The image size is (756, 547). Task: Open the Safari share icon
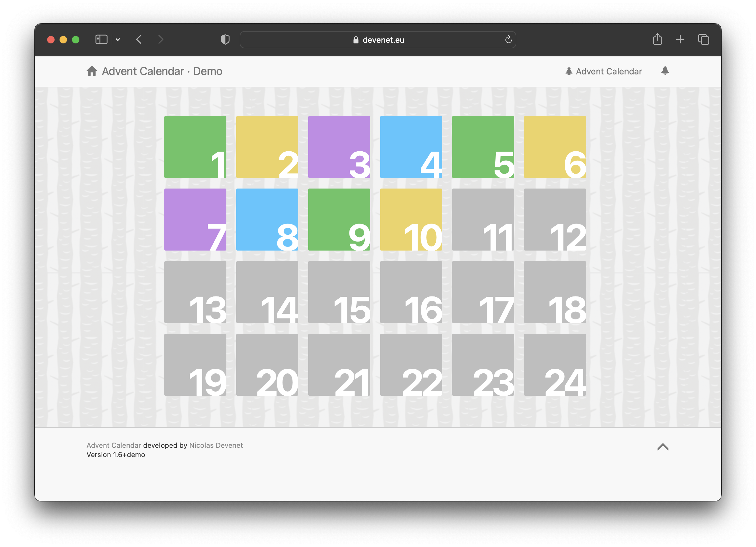pos(657,39)
